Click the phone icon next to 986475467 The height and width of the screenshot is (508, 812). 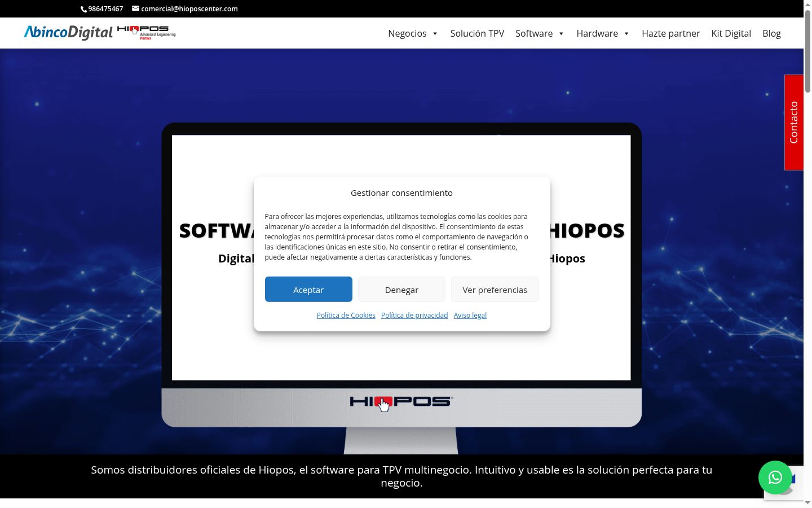click(84, 9)
